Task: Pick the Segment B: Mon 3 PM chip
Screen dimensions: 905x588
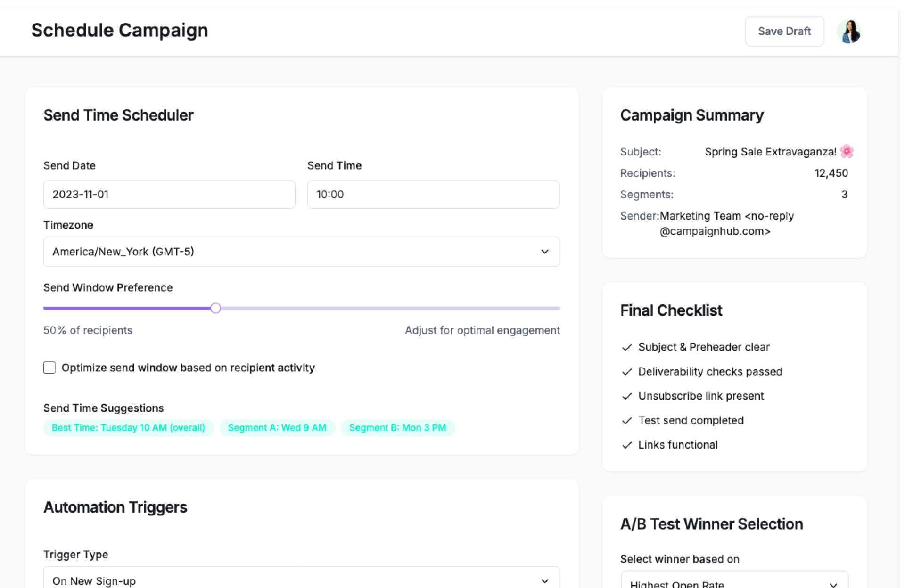Action: [x=397, y=428]
